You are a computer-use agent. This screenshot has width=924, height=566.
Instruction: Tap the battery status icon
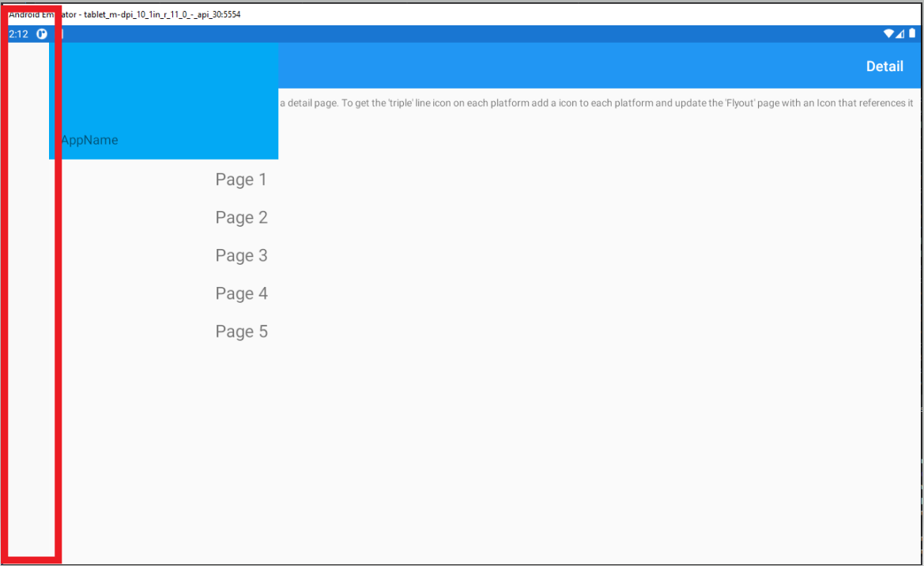pos(911,33)
